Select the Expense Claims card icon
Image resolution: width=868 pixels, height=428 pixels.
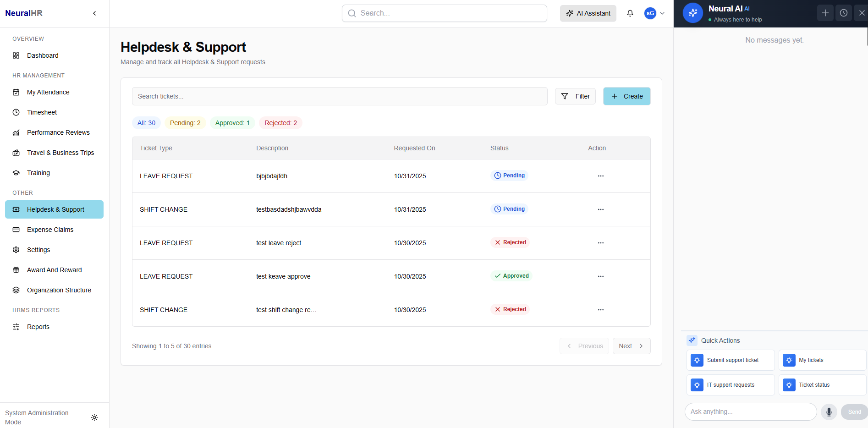click(16, 229)
